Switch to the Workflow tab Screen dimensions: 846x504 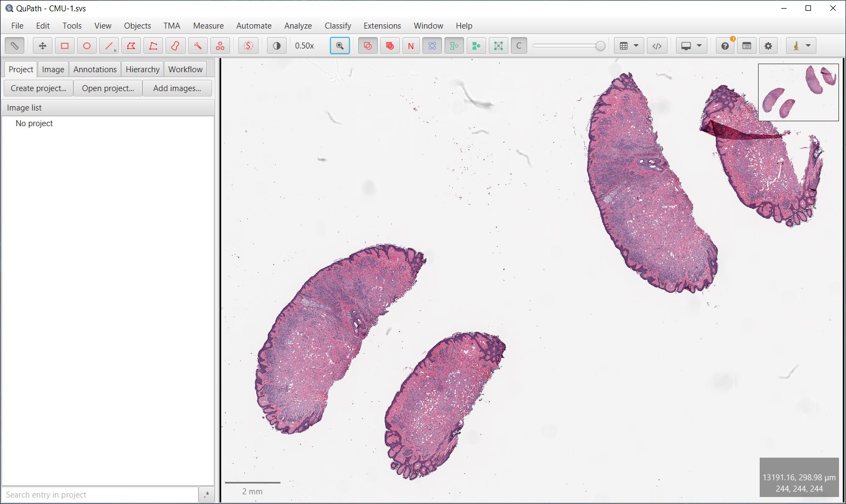click(x=186, y=69)
